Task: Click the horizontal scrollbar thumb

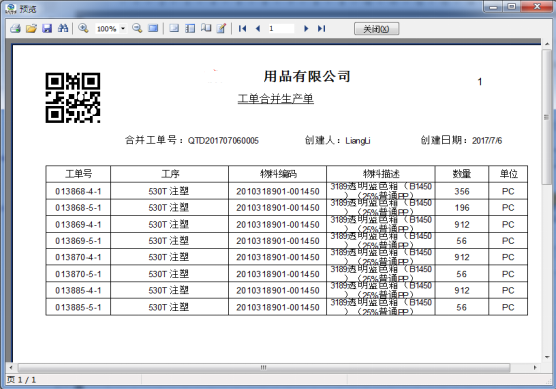Action: click(x=263, y=367)
